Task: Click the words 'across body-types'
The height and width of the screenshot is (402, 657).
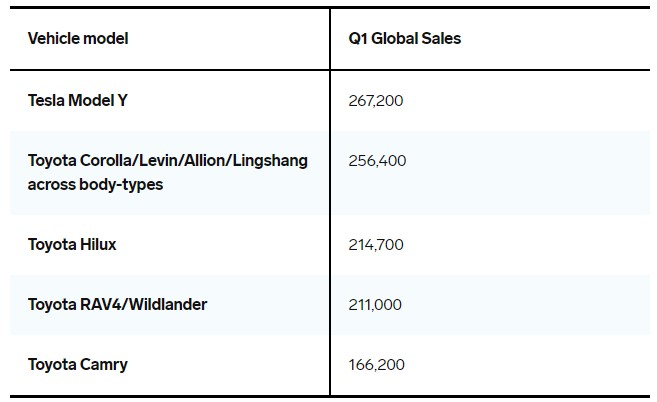Action: (x=95, y=184)
